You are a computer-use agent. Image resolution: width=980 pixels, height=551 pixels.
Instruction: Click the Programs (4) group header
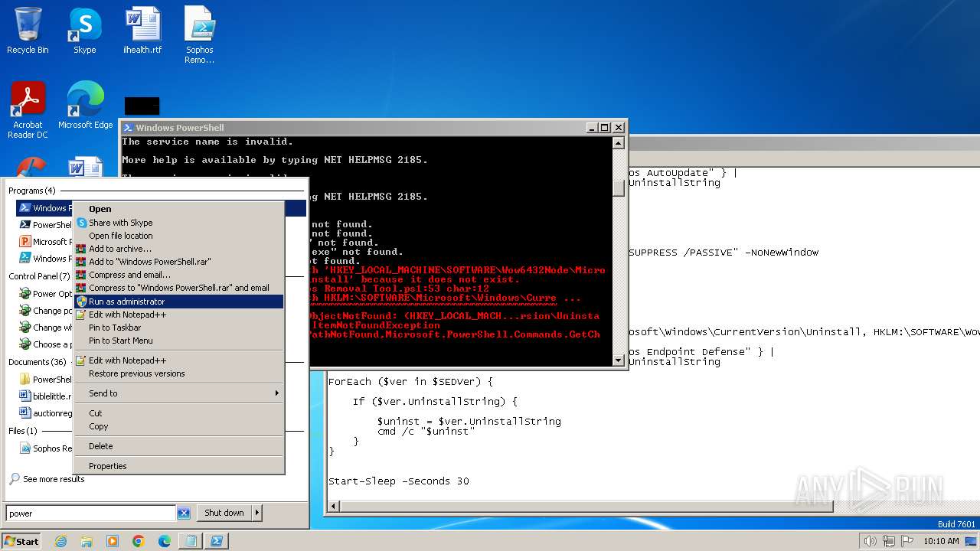(x=32, y=191)
